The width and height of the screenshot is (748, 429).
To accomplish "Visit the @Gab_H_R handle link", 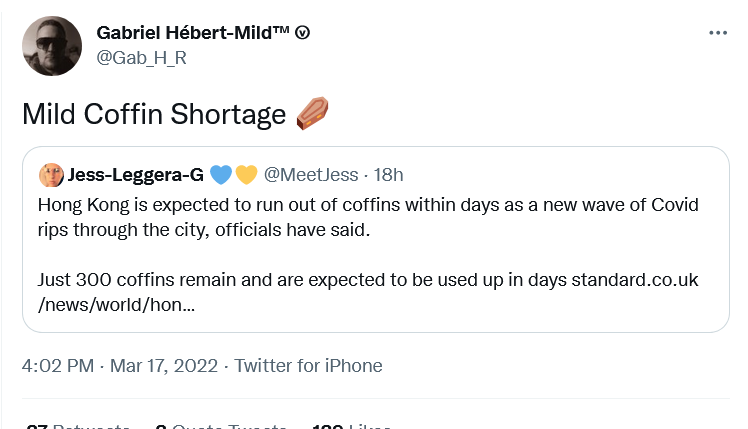I will [141, 58].
